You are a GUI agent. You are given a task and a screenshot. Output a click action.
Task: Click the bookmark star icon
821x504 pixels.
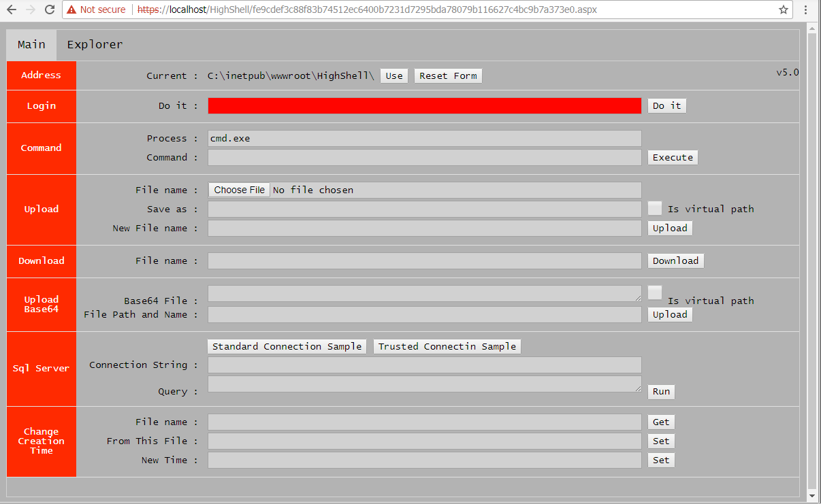click(784, 10)
